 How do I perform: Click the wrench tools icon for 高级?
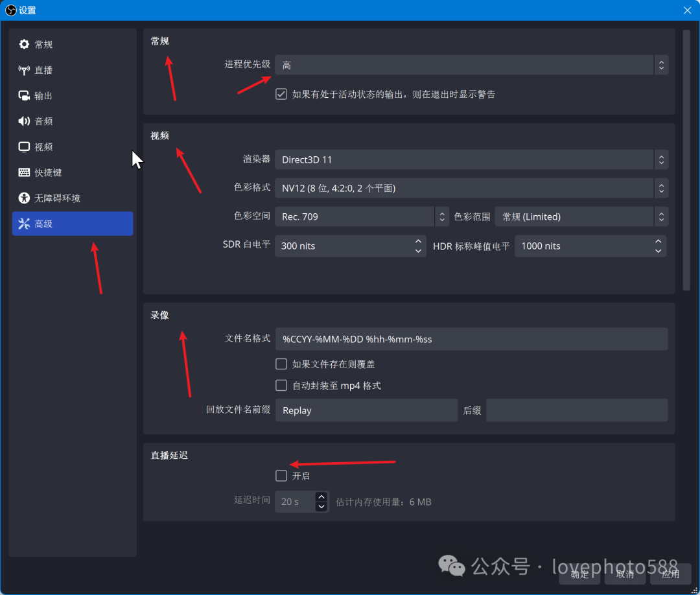tap(24, 224)
